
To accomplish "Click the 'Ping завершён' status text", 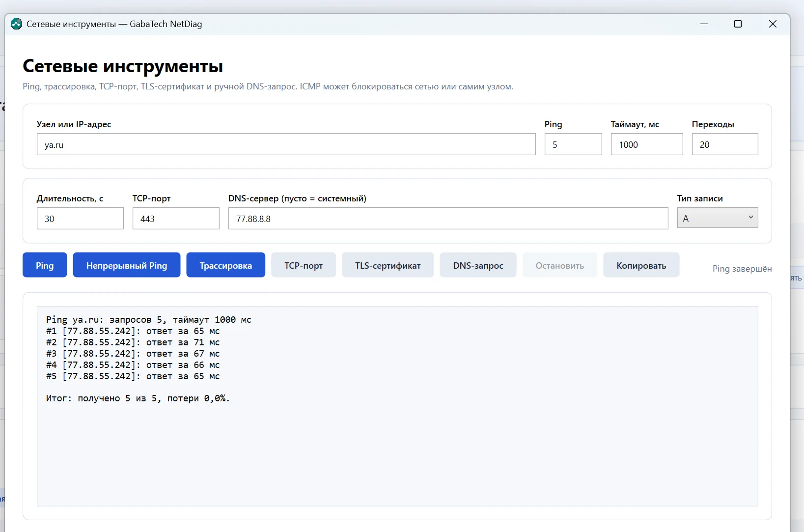I will pos(742,269).
